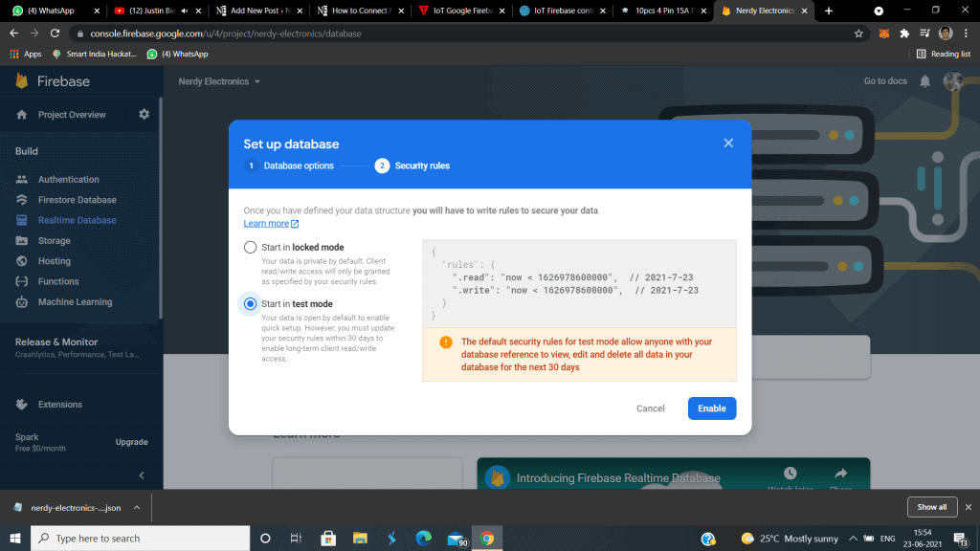Click Upgrade next to the Spark plan
The image size is (980, 551).
(131, 442)
